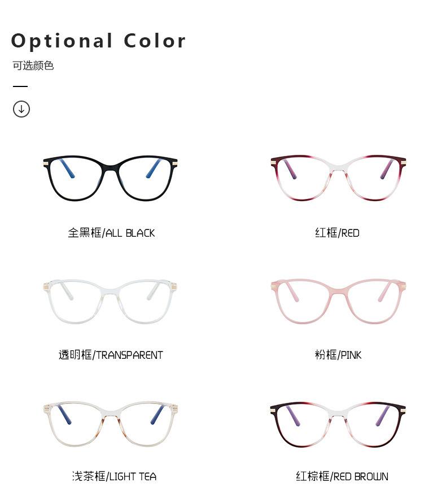Click the Optional Color heading
The height and width of the screenshot is (504, 446).
coord(98,41)
